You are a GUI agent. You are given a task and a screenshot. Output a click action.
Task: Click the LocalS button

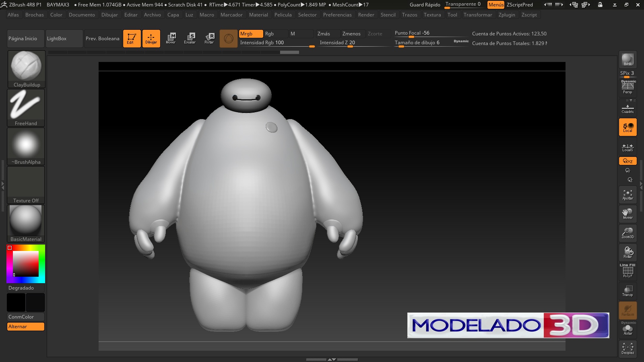click(627, 147)
